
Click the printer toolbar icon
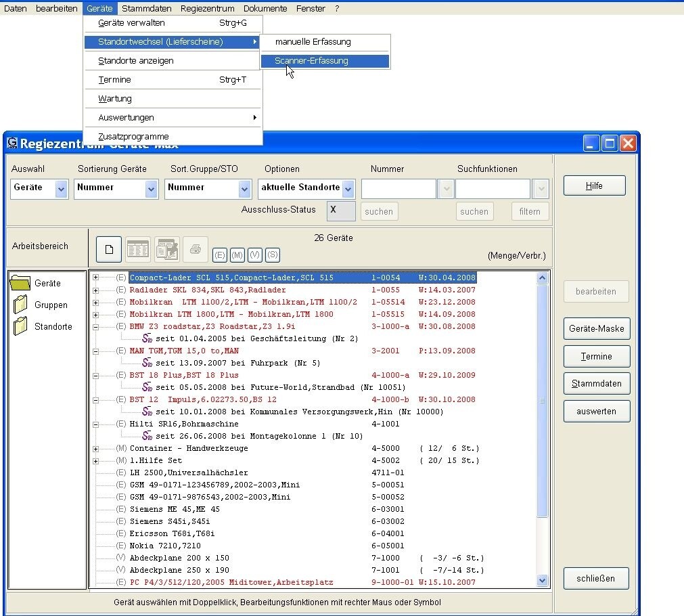[x=196, y=249]
